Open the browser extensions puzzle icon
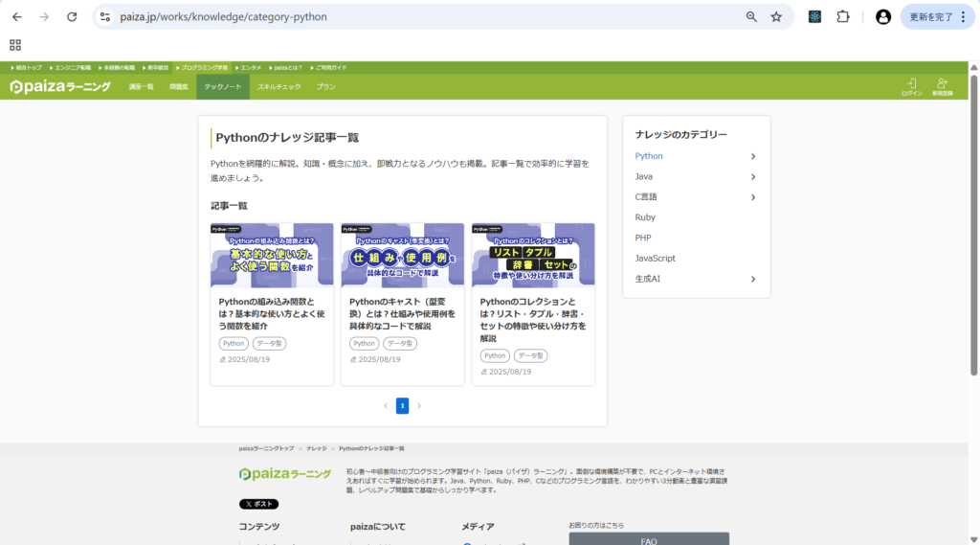The width and height of the screenshot is (980, 545). (x=843, y=17)
